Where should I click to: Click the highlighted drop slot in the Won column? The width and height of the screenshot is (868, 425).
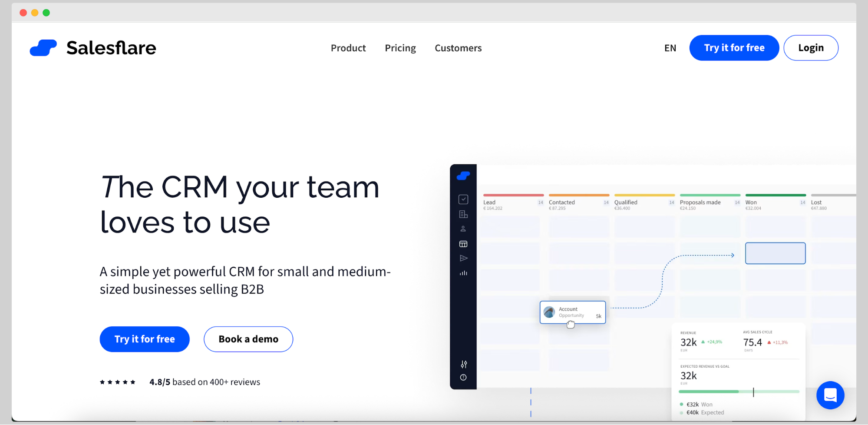(x=775, y=253)
